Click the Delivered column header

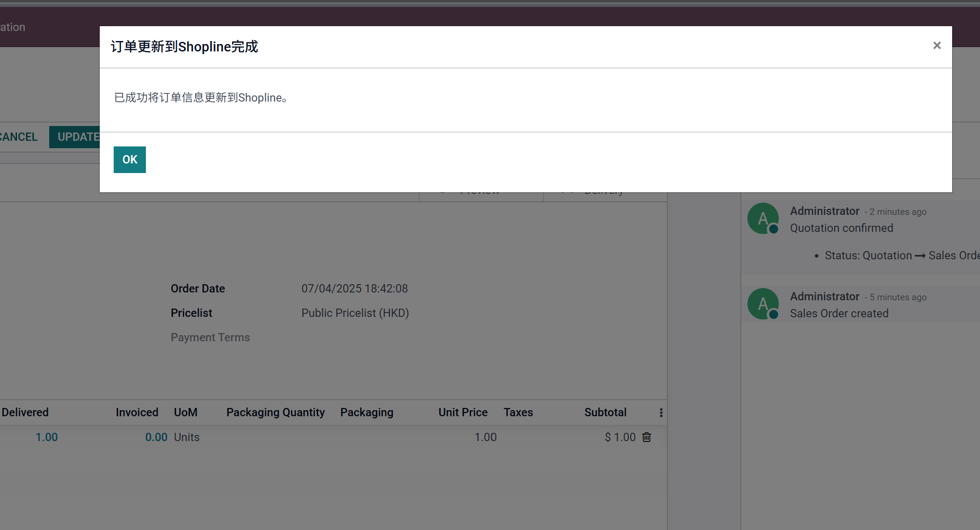[25, 412]
